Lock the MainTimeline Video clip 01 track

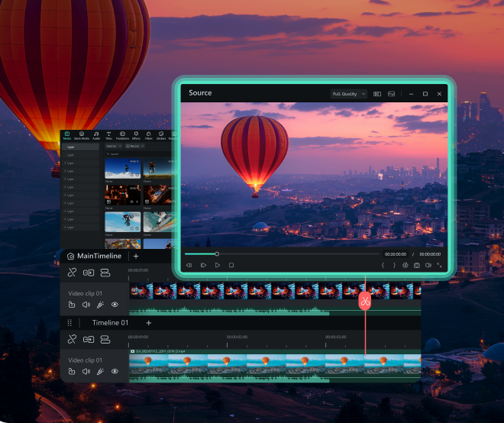pos(72,305)
